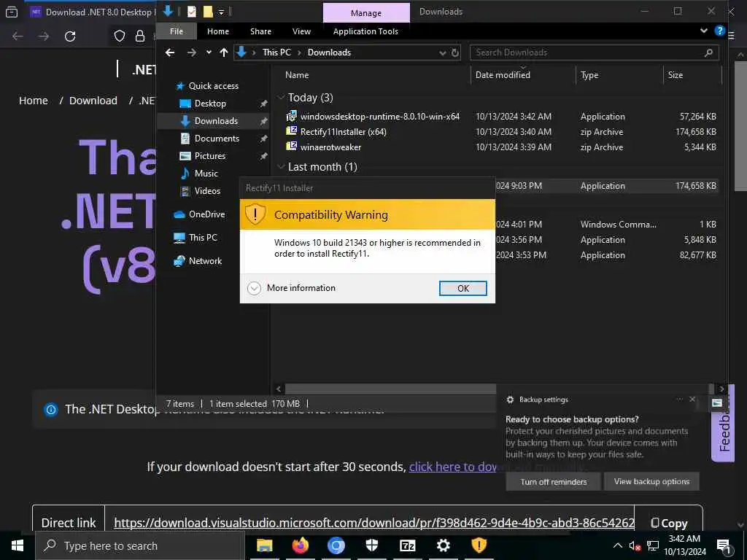Refresh the Downloads folder
Image resolution: width=747 pixels, height=560 pixels.
click(x=455, y=52)
